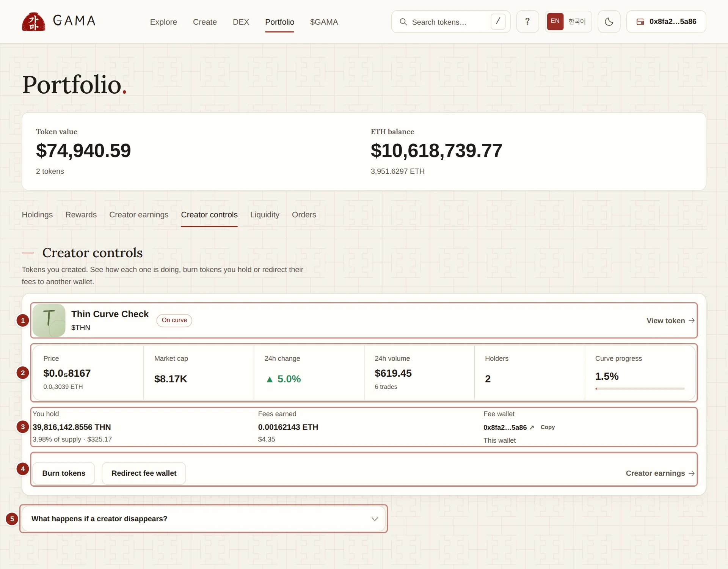Viewport: 728px width, 569px height.
Task: Switch to the Liquidity tab
Action: (x=265, y=215)
